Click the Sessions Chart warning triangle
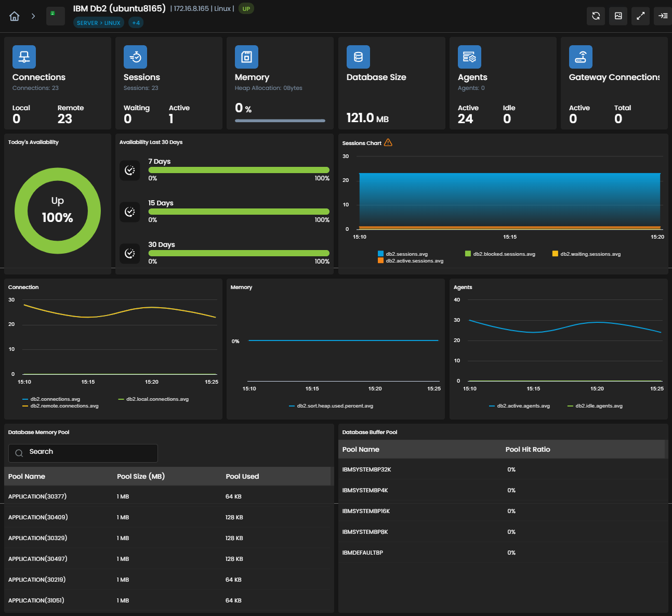The width and height of the screenshot is (672, 616). pyautogui.click(x=388, y=142)
